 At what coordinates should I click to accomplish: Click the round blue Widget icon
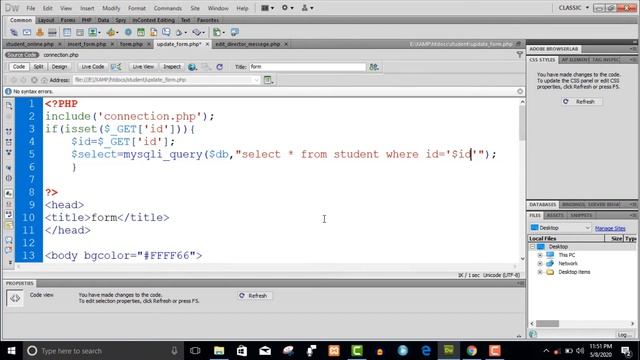pos(128,32)
